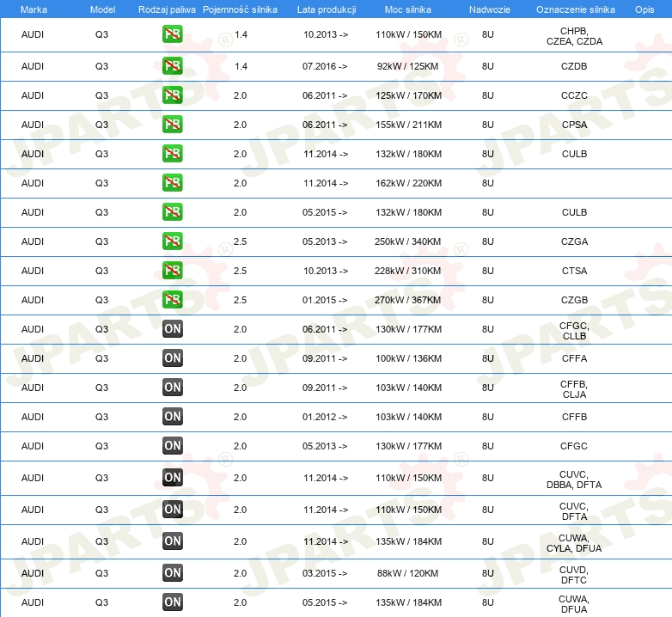Select the CZGB engine code cell
Screen dimensions: 672x617
pos(574,300)
